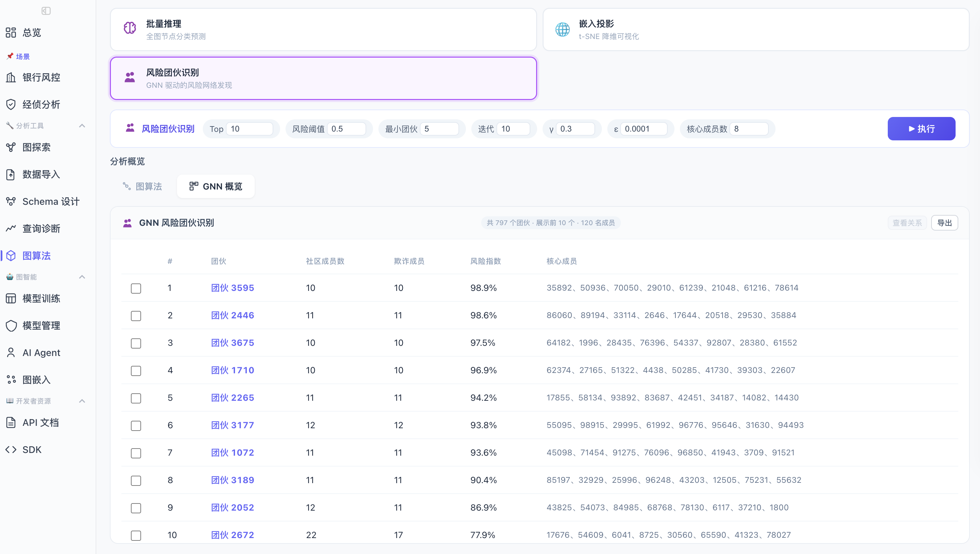Viewport: 980px width, 554px height.
Task: Select the 风险团伙识别 card
Action: pyautogui.click(x=324, y=78)
